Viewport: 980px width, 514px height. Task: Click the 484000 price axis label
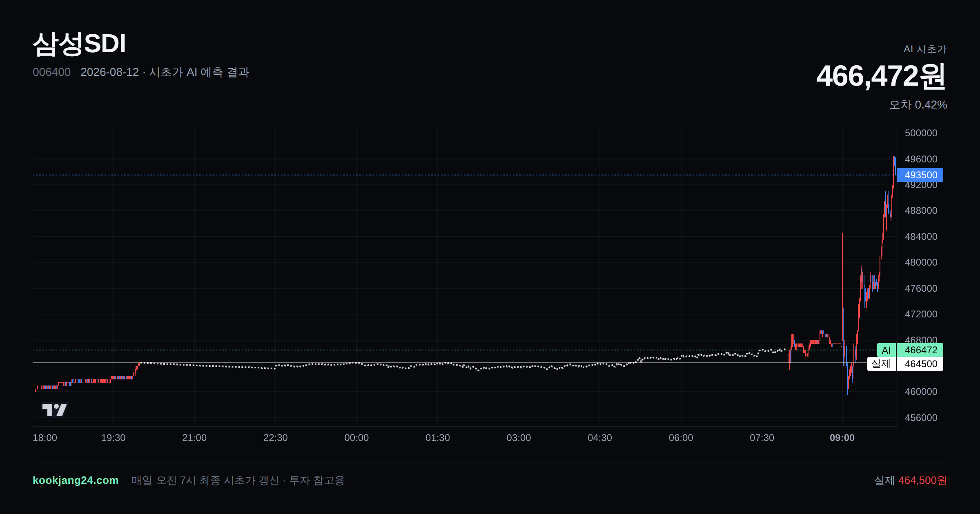click(921, 237)
